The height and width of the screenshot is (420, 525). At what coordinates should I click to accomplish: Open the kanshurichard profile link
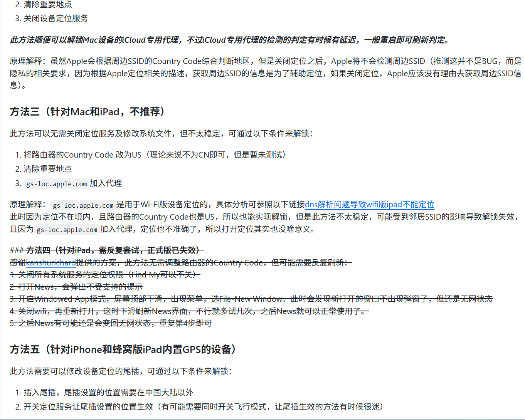(50, 263)
